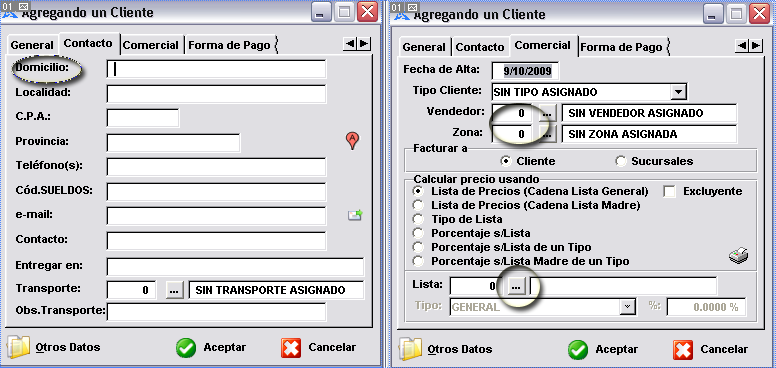Browse transport with the ellipsis button
The image size is (776, 368).
(174, 290)
